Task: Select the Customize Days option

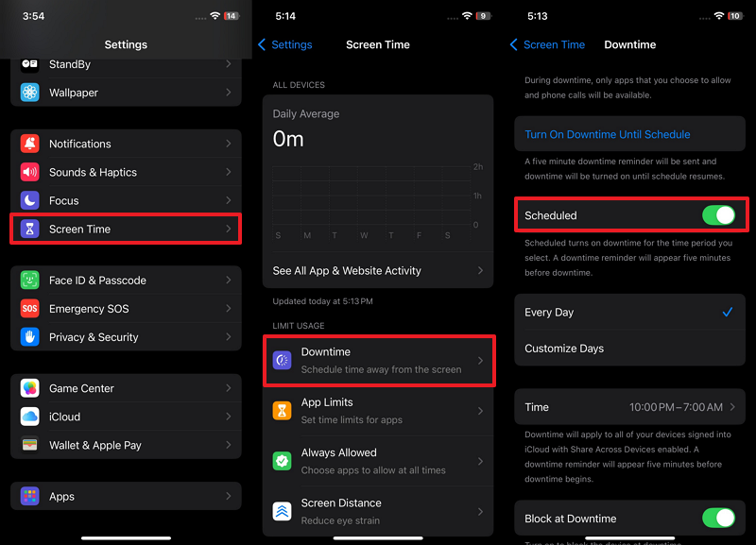Action: click(629, 348)
